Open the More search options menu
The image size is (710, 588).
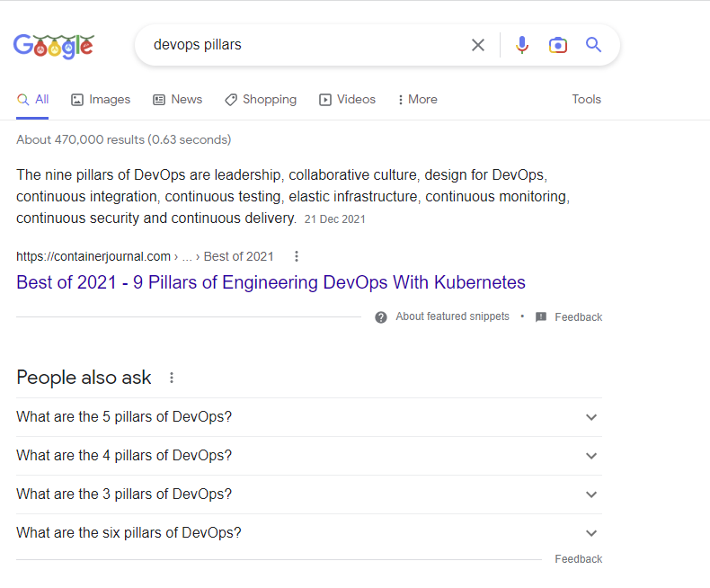pos(418,100)
